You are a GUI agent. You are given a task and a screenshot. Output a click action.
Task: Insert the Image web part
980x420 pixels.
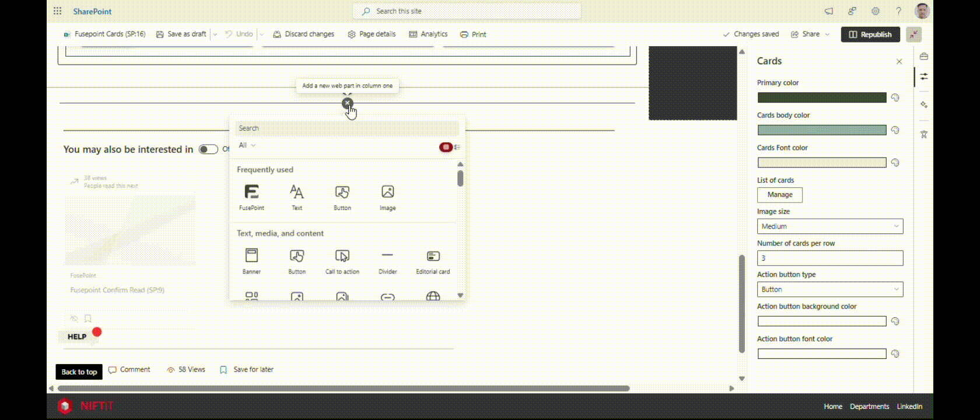pos(387,192)
